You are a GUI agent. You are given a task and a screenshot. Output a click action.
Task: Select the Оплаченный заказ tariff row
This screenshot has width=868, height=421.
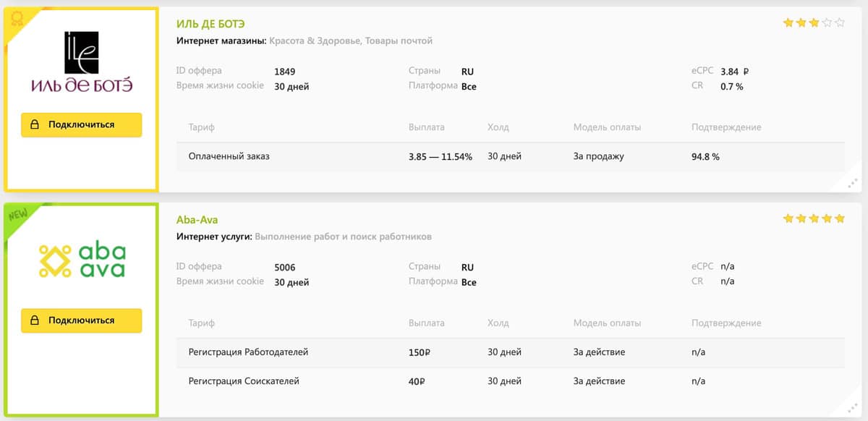click(229, 156)
